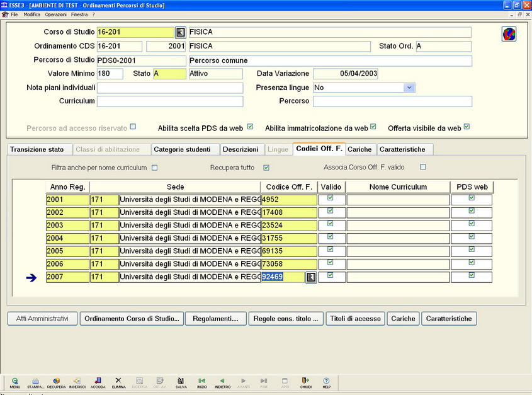This screenshot has height=395, width=532.
Task: Click the FINE last-record icon
Action: (264, 383)
